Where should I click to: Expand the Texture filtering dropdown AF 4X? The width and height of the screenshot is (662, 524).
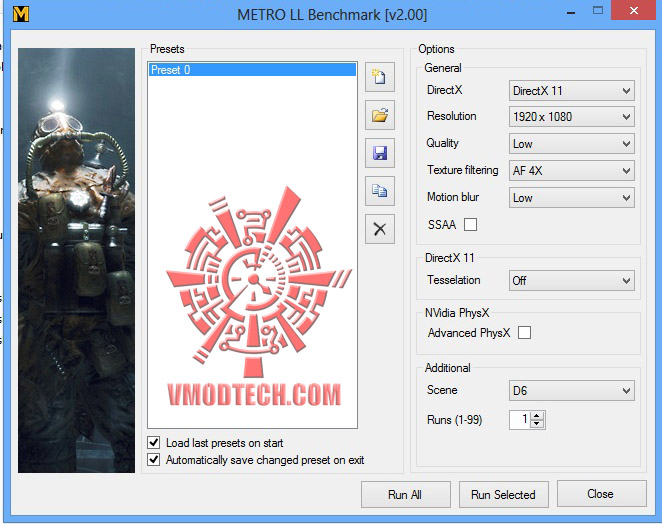click(571, 171)
